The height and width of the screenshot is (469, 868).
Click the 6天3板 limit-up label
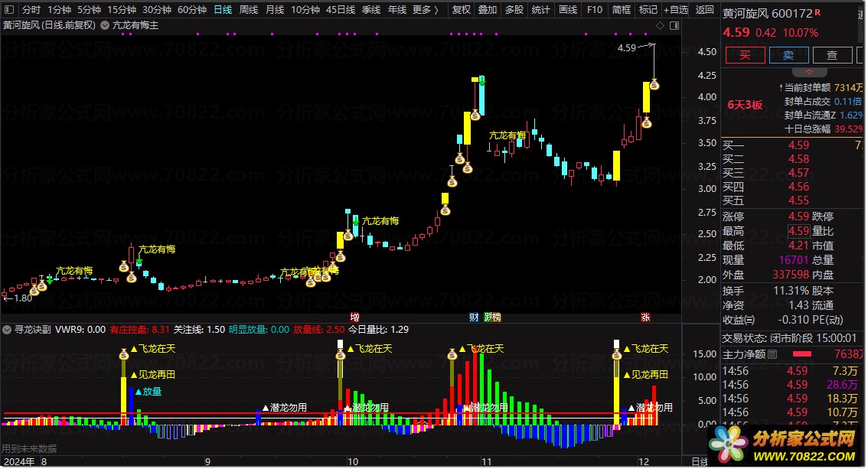point(745,105)
